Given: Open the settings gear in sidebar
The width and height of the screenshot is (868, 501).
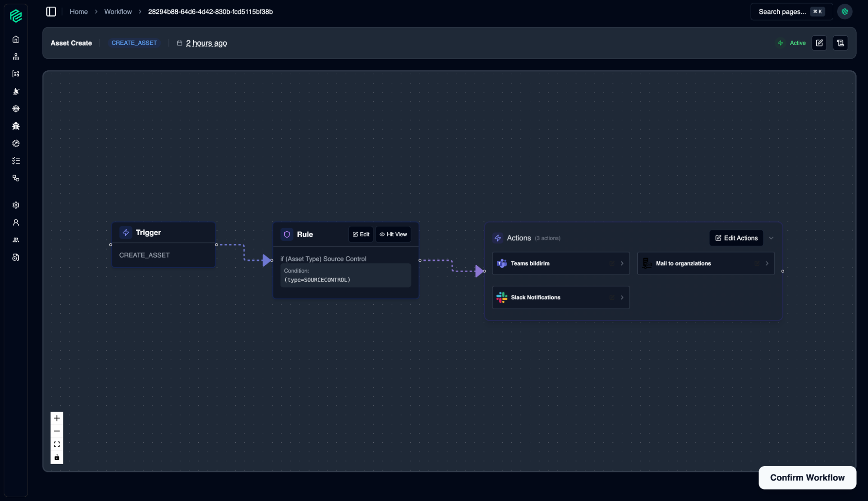Looking at the screenshot, I should pyautogui.click(x=16, y=205).
